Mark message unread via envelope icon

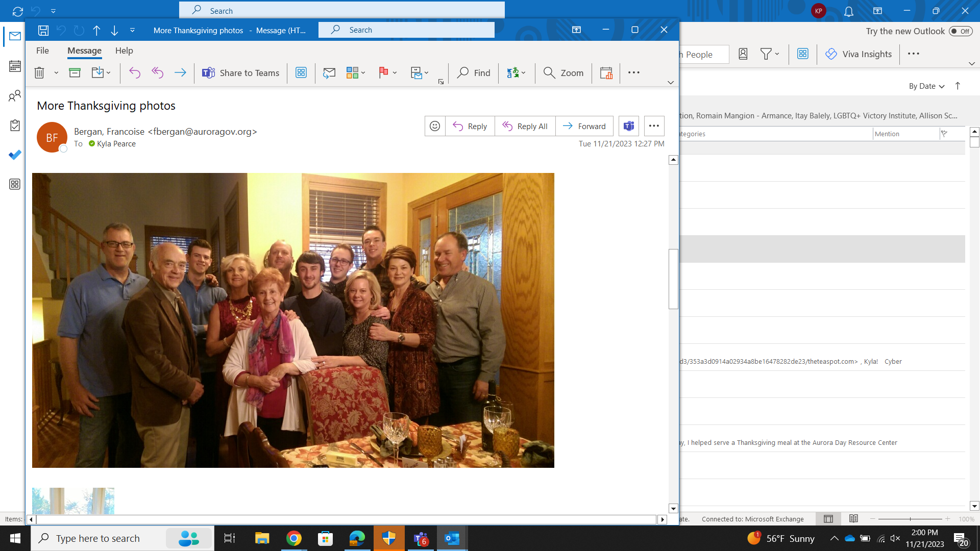click(x=329, y=73)
